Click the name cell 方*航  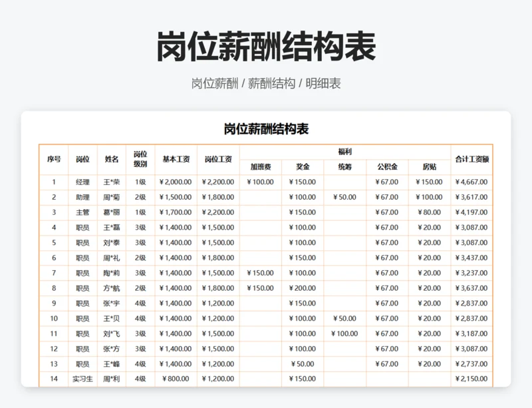point(112,288)
